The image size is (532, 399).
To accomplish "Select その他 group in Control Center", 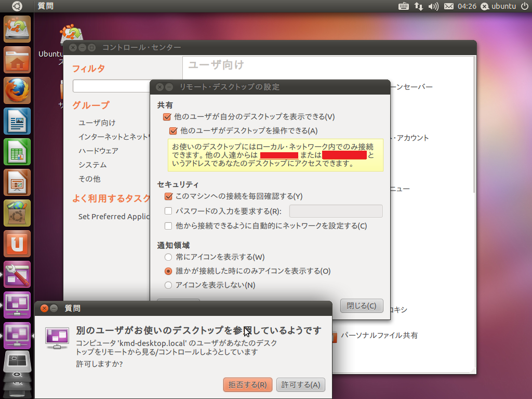I will [89, 179].
